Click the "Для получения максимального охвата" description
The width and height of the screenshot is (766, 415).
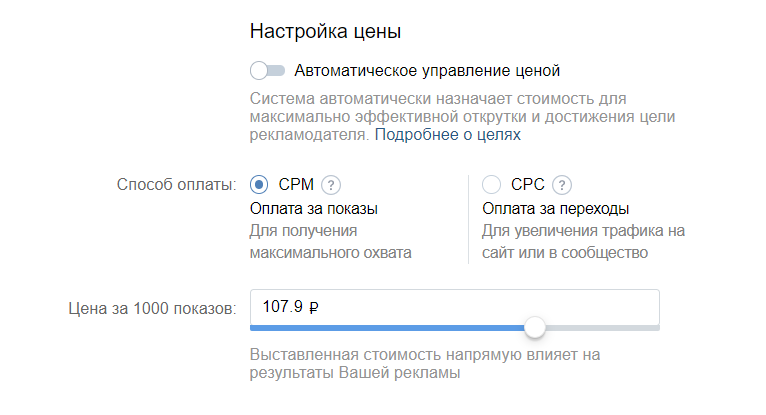(331, 242)
